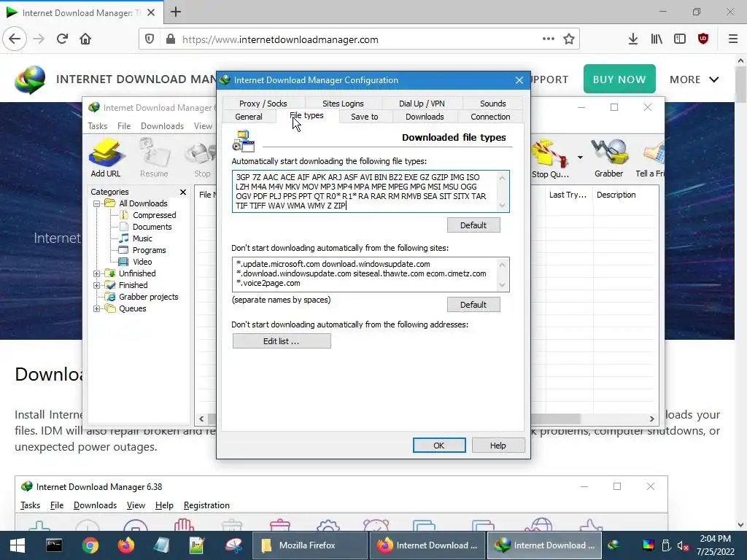Image resolution: width=747 pixels, height=560 pixels.
Task: Click the Edit list ... button
Action: (x=282, y=341)
